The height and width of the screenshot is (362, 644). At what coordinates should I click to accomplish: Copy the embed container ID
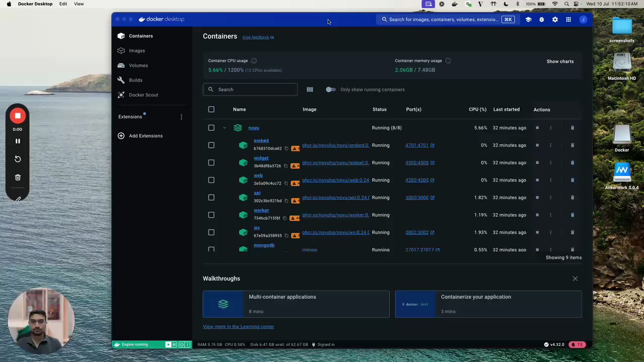(x=286, y=149)
